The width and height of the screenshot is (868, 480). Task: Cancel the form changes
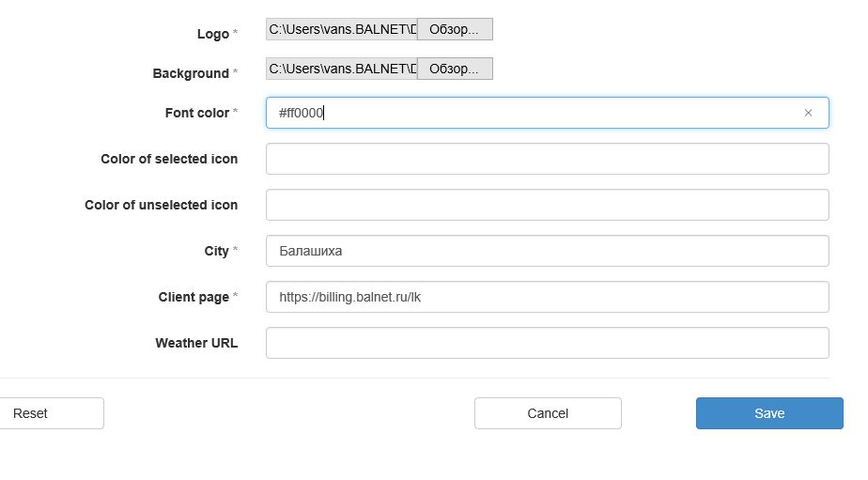(x=548, y=413)
